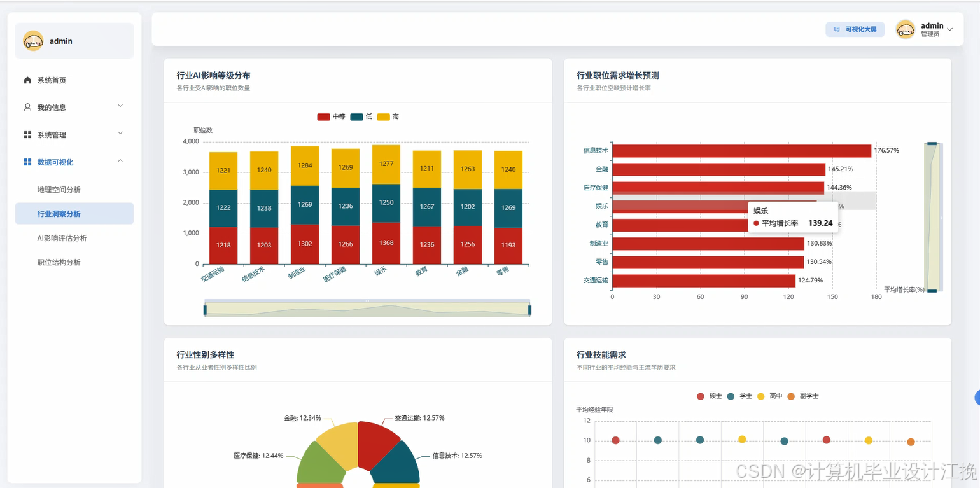Click left handle of AI影响 chart zoom slider

(205, 310)
